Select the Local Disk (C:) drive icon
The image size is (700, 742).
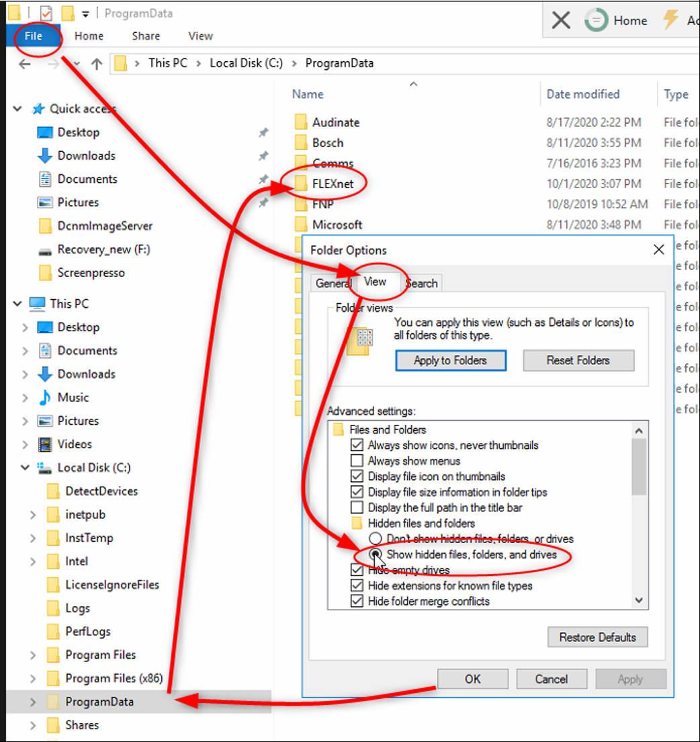pyautogui.click(x=44, y=468)
